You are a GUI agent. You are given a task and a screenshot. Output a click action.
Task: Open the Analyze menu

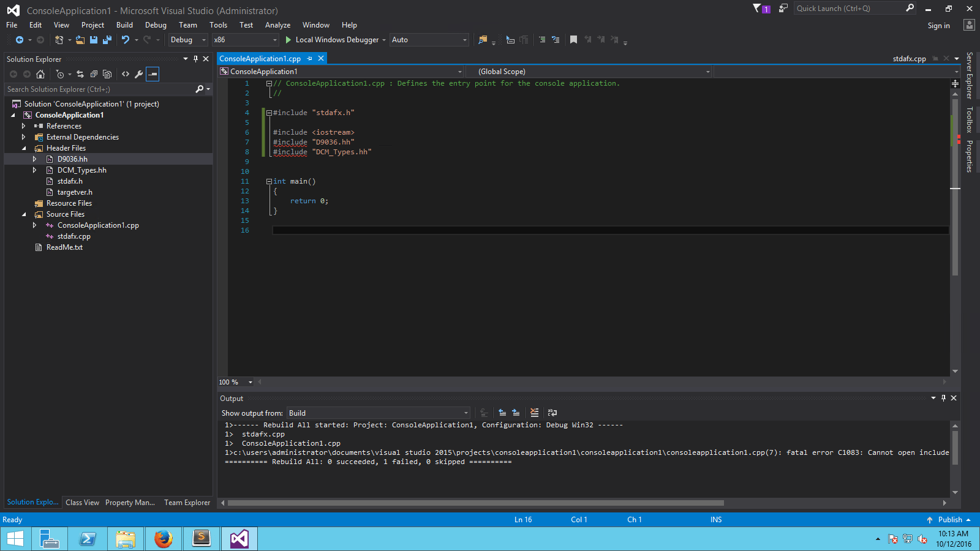[x=277, y=25]
